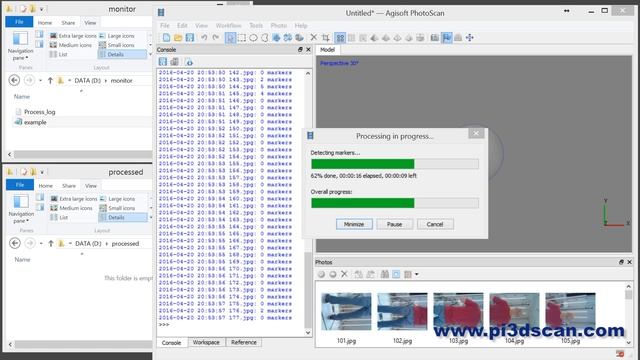Select the Model tab

tap(327, 50)
